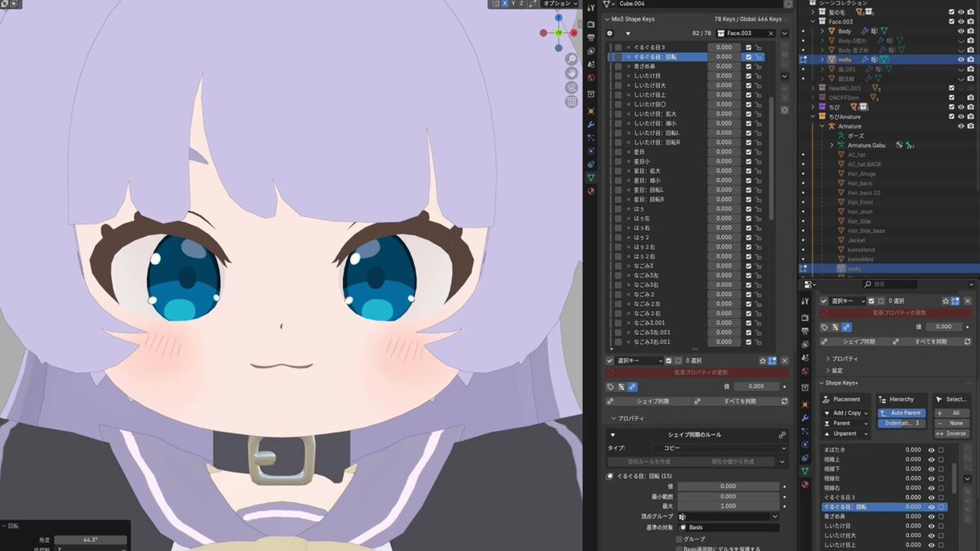
Task: Click the 角度 44.3° field
Action: click(x=91, y=540)
